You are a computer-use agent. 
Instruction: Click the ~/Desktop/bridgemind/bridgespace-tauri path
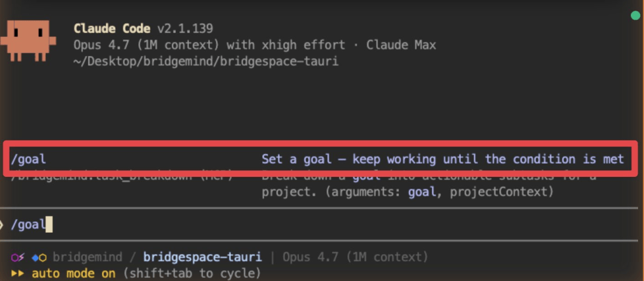click(x=206, y=61)
